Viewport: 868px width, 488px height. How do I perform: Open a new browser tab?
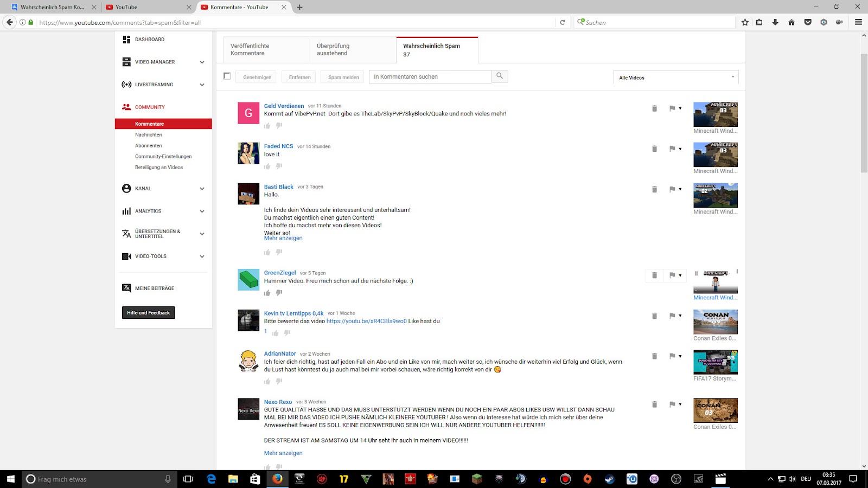click(299, 7)
